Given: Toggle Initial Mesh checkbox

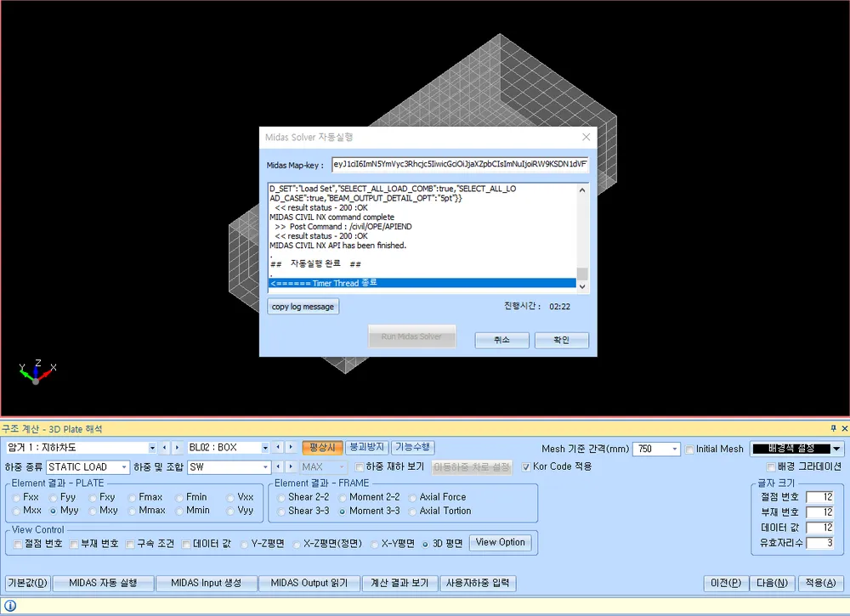Looking at the screenshot, I should (689, 449).
